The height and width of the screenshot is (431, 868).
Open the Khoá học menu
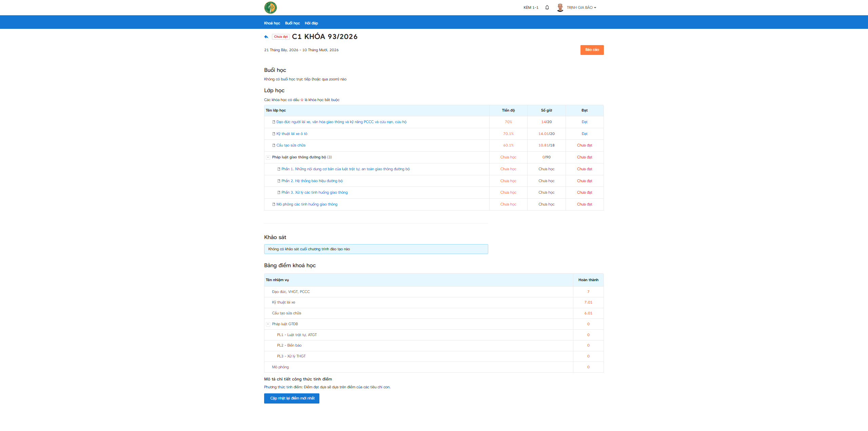(272, 23)
